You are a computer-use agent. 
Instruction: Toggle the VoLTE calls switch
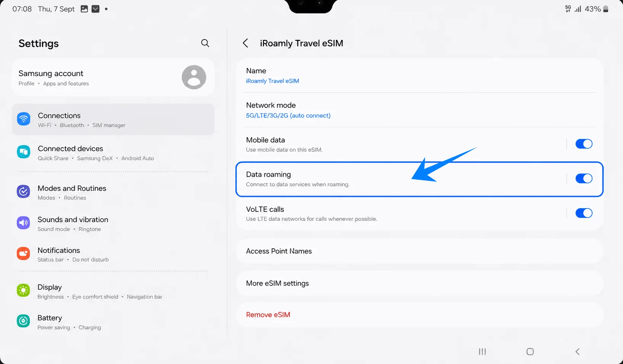(584, 213)
